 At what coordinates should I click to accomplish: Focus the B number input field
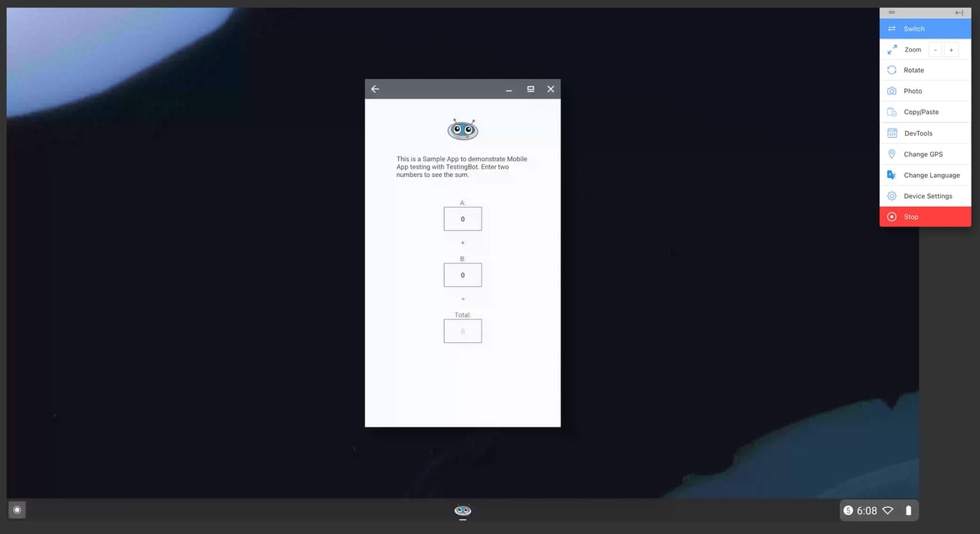[462, 275]
